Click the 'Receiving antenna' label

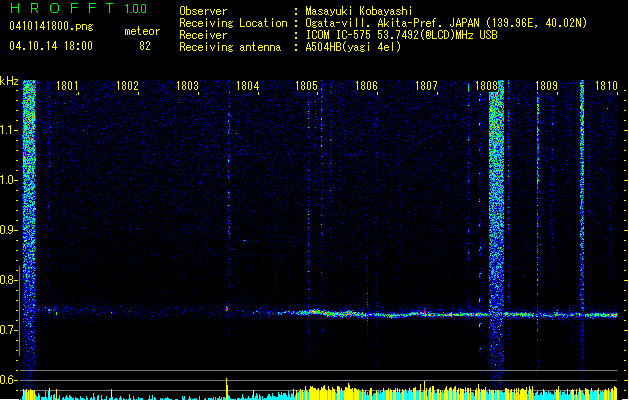[230, 47]
